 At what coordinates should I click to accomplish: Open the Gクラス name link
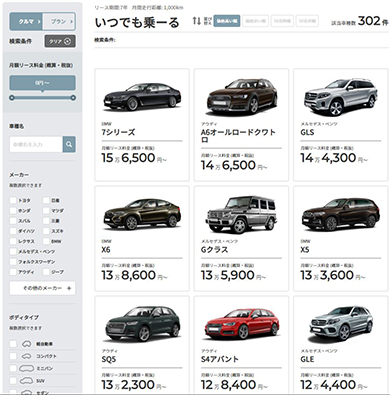[214, 250]
